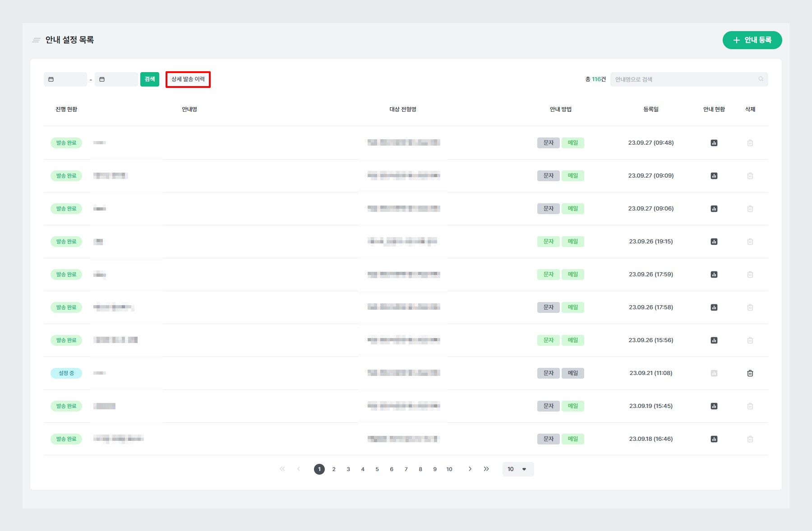The width and height of the screenshot is (812, 531).
Task: Open status chart for 23.09.18 (16:46) row
Action: click(714, 439)
